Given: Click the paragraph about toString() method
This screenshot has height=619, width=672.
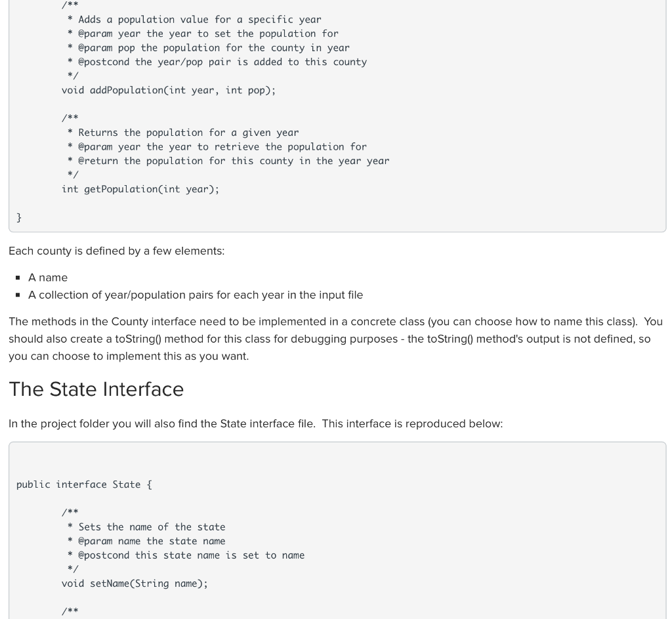Looking at the screenshot, I should (335, 339).
